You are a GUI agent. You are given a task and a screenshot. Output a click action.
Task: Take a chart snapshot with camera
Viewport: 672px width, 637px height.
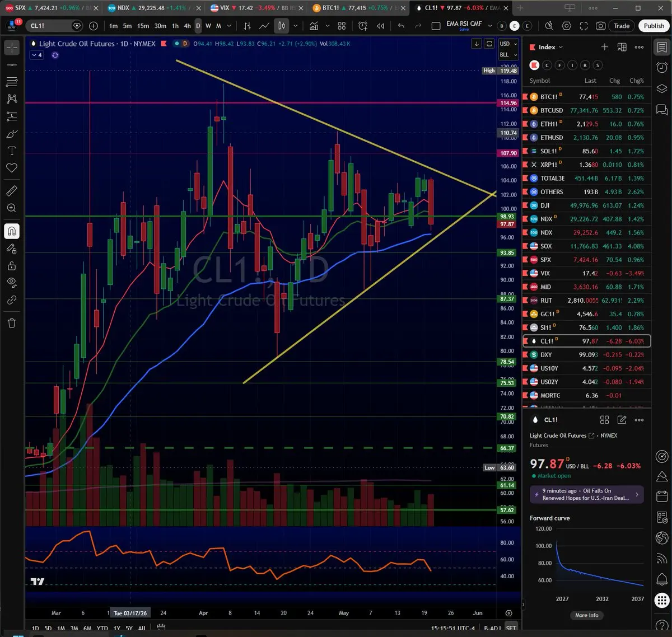(600, 26)
